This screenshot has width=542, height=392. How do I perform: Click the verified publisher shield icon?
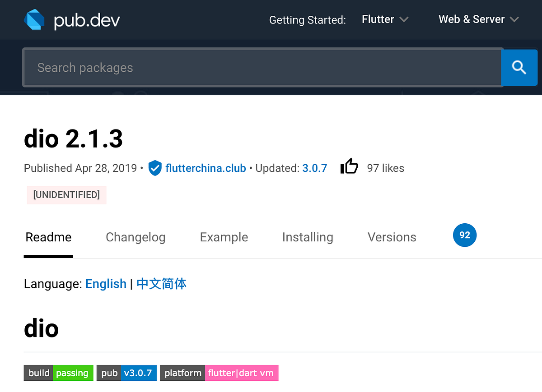tap(155, 168)
